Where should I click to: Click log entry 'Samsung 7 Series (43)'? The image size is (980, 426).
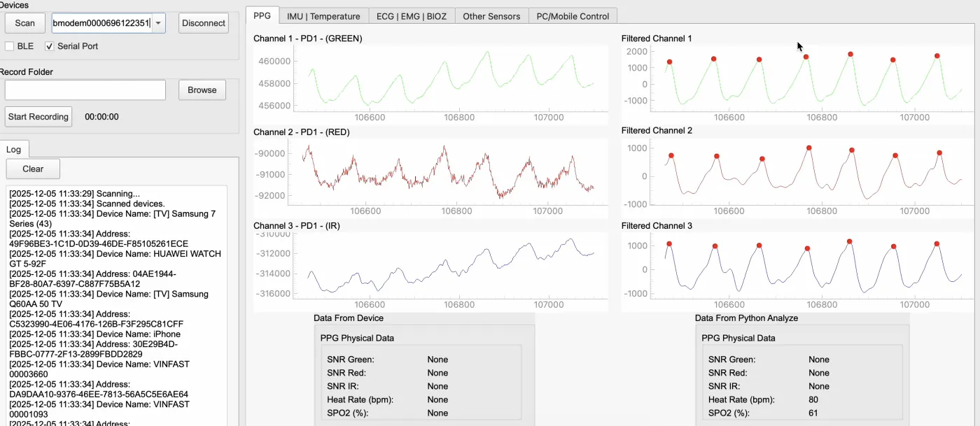pos(112,218)
